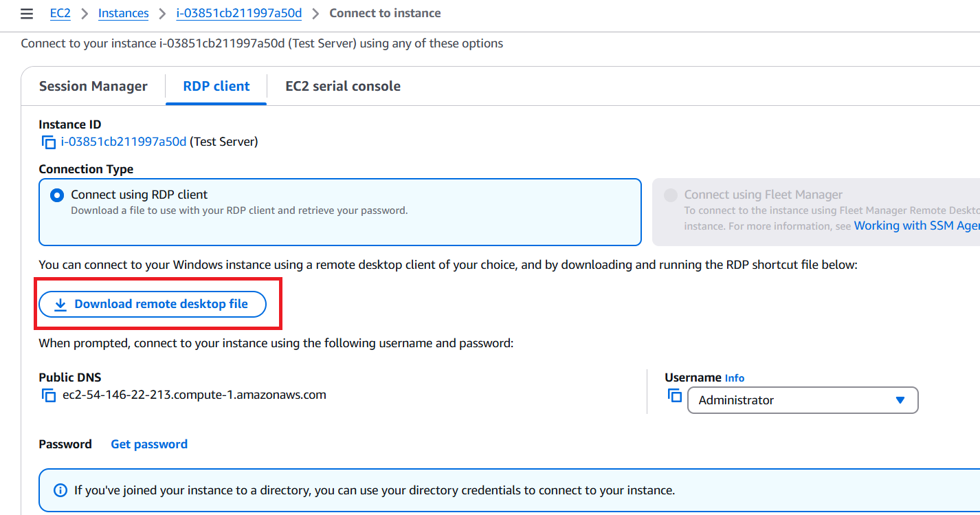Select the Connect using Fleet Manager option
The image size is (980, 515).
point(670,195)
